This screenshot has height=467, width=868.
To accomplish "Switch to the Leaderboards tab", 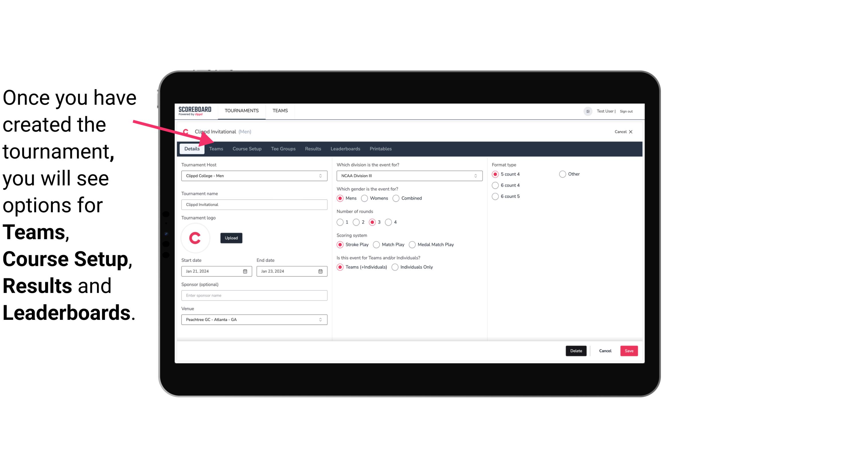I will [345, 149].
